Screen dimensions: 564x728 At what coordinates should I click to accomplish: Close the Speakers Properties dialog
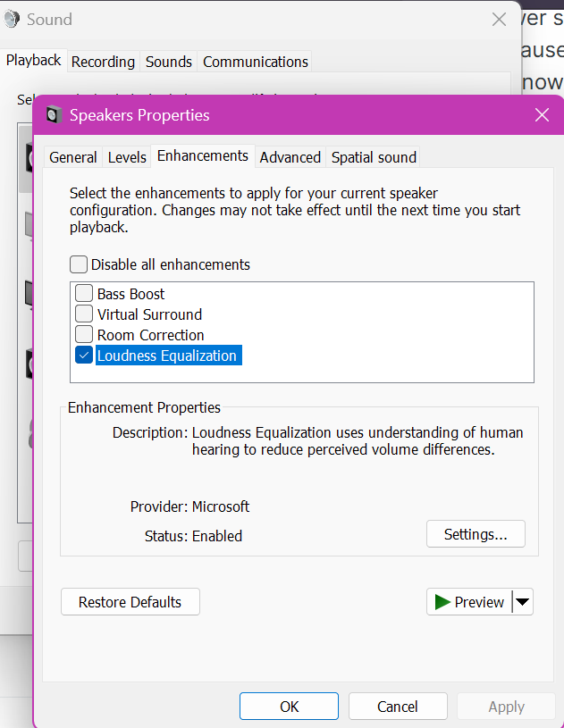click(542, 114)
